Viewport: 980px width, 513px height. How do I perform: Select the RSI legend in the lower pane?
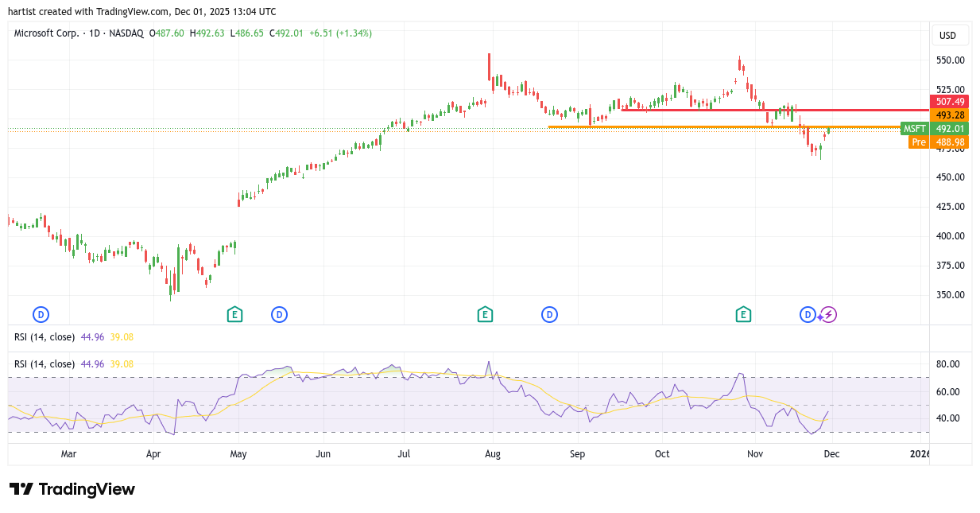click(46, 364)
